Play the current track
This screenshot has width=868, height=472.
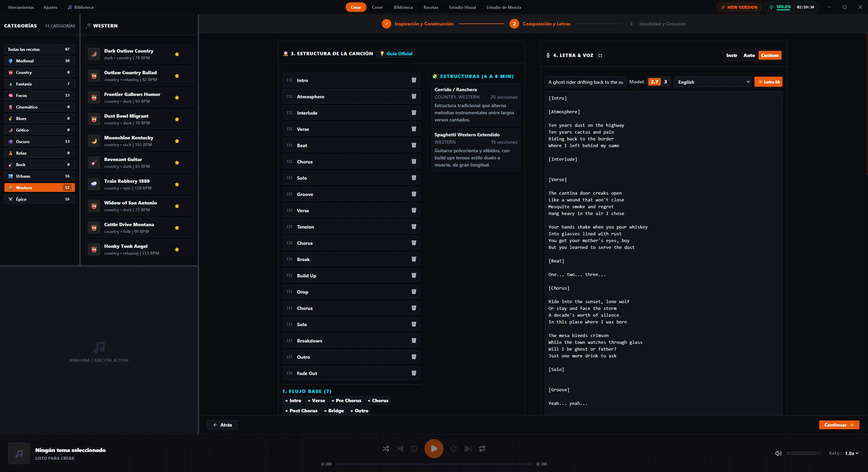(x=434, y=449)
